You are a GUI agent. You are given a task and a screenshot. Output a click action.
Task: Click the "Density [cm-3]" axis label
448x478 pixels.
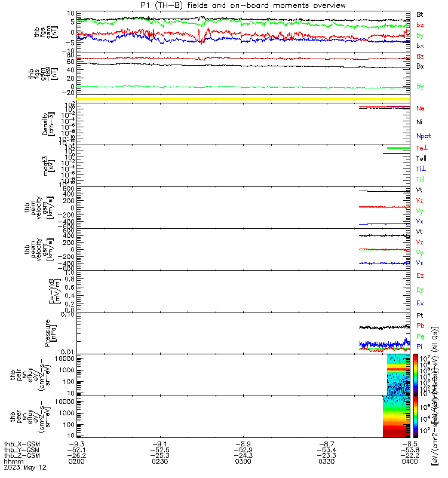pos(48,124)
